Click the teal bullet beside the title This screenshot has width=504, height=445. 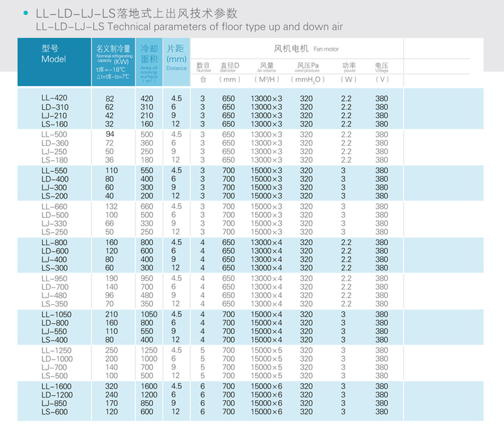coord(26,12)
